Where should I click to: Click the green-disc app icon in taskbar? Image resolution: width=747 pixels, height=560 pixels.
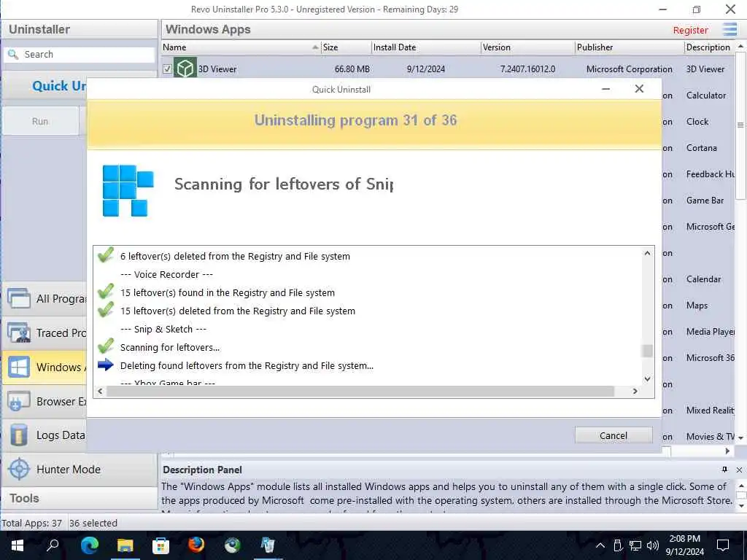[233, 545]
